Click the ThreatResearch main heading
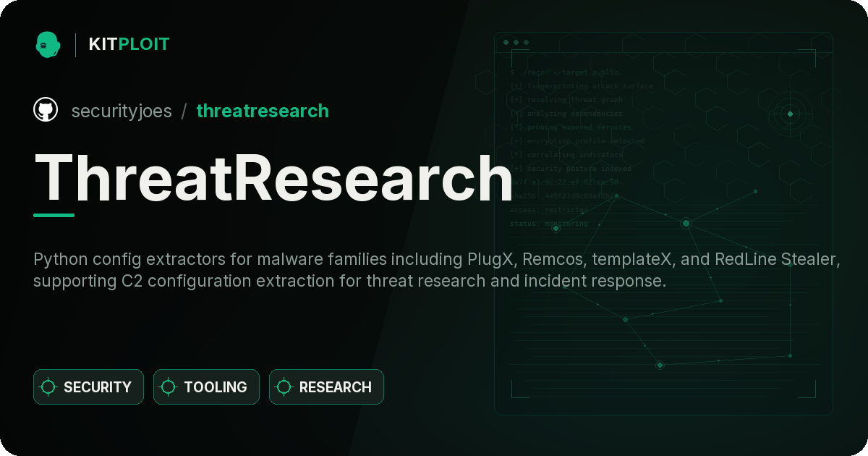This screenshot has width=868, height=456. (x=273, y=177)
